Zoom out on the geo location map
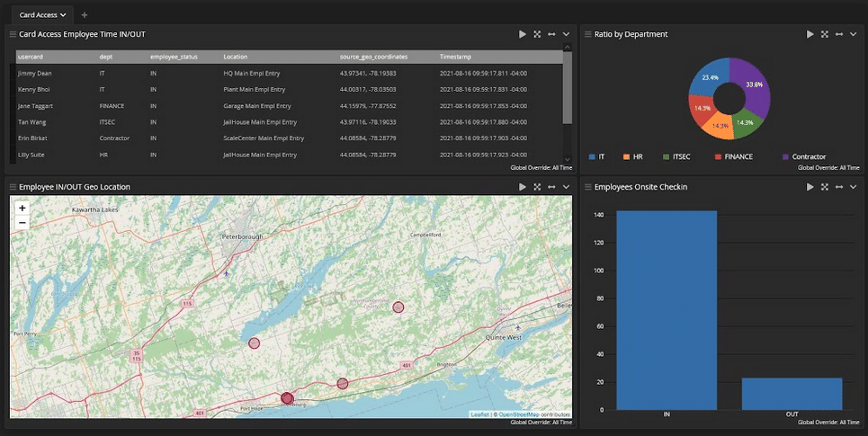 22,222
